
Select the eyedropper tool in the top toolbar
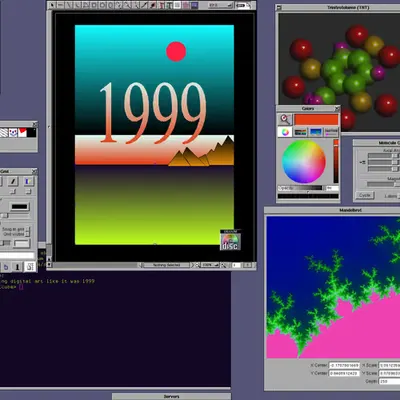pos(153,5)
